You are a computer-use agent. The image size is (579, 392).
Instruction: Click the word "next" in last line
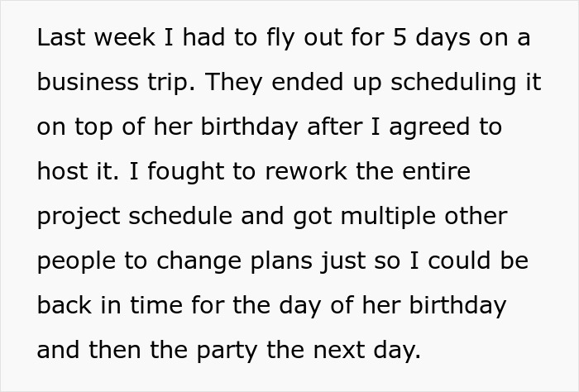(x=339, y=350)
